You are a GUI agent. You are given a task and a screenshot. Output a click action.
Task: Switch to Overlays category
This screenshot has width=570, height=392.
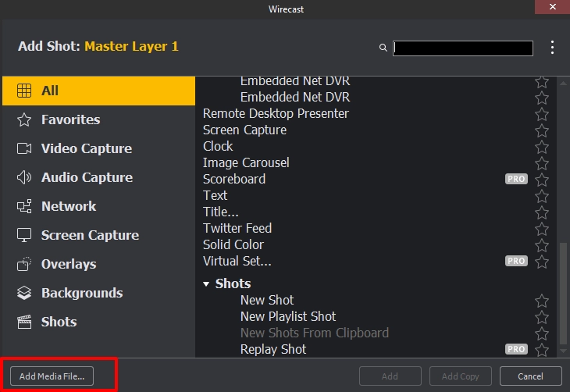pyautogui.click(x=98, y=264)
